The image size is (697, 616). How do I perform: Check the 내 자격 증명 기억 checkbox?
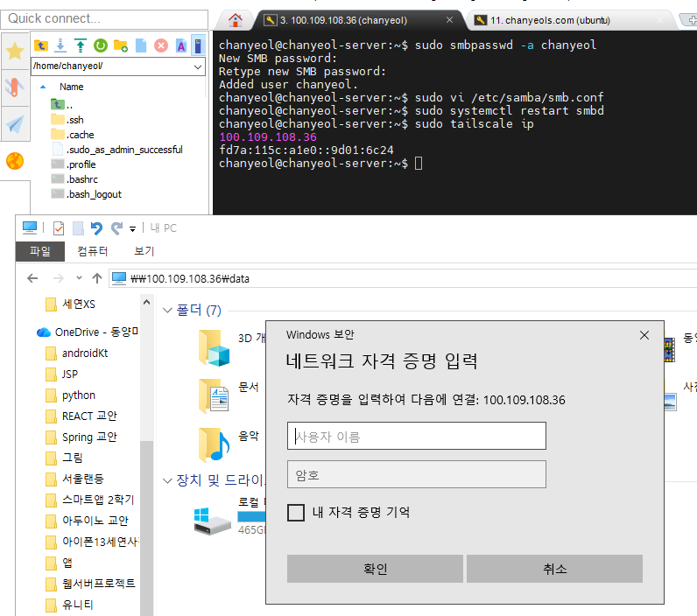(296, 513)
